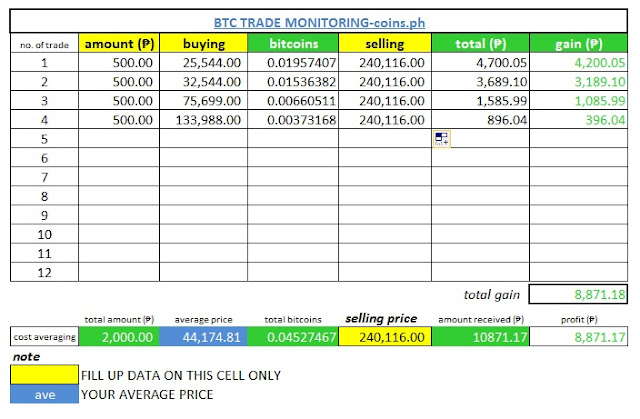The height and width of the screenshot is (419, 640).
Task: Click the 'average price' label
Action: click(203, 319)
